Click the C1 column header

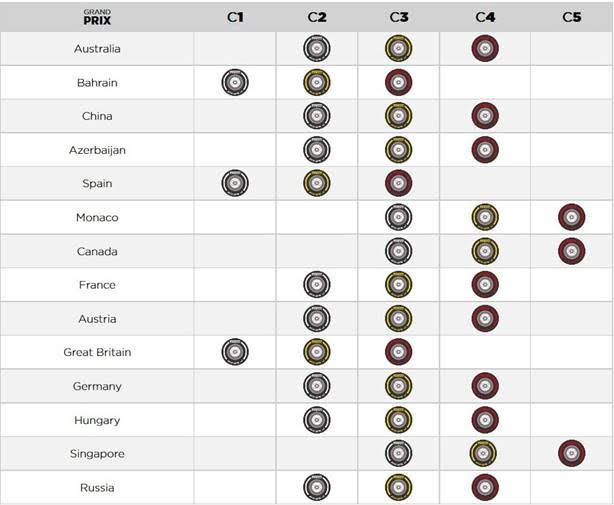coord(235,17)
